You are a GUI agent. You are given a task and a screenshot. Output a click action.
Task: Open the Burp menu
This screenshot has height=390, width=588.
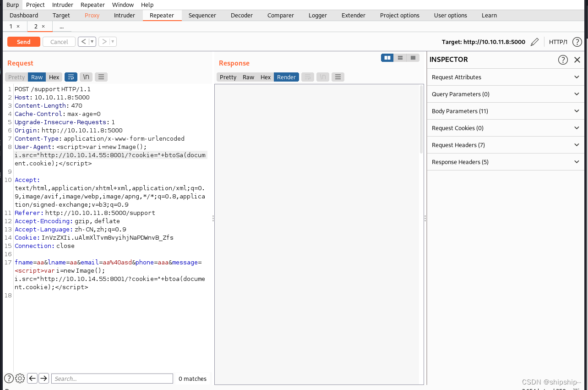click(x=13, y=5)
